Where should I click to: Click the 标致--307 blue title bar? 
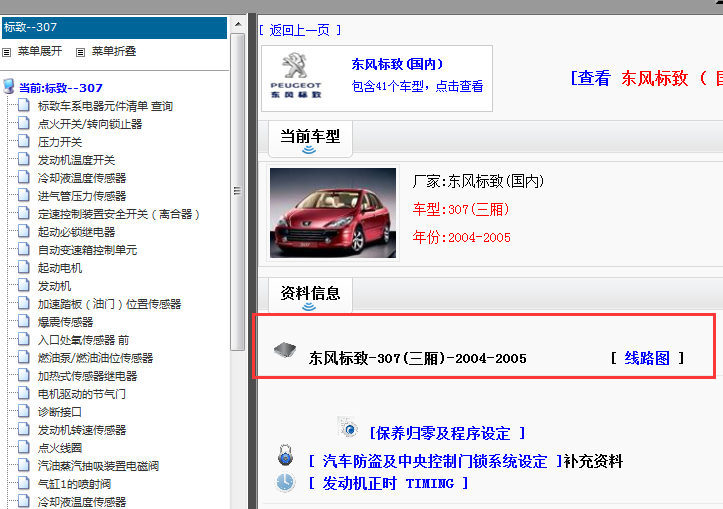(x=114, y=27)
